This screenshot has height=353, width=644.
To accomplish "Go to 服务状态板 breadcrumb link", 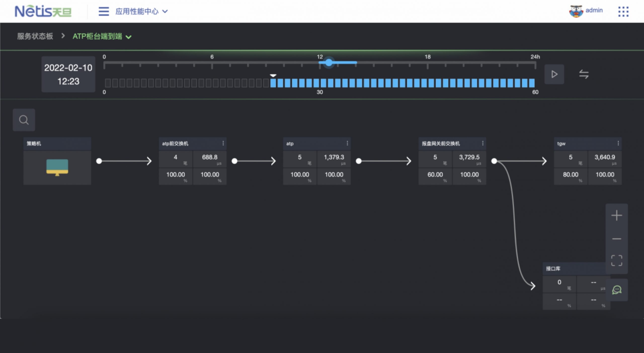I will (x=35, y=36).
